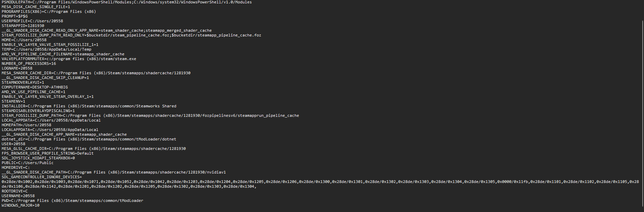This screenshot has width=644, height=212.
Task: Click the PWD tModLoader path line
Action: click(x=72, y=201)
